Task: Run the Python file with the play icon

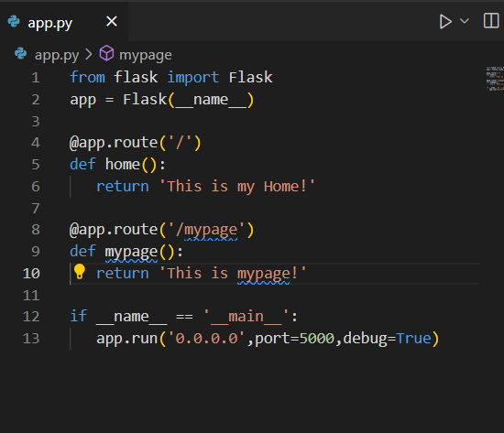Action: [x=445, y=22]
